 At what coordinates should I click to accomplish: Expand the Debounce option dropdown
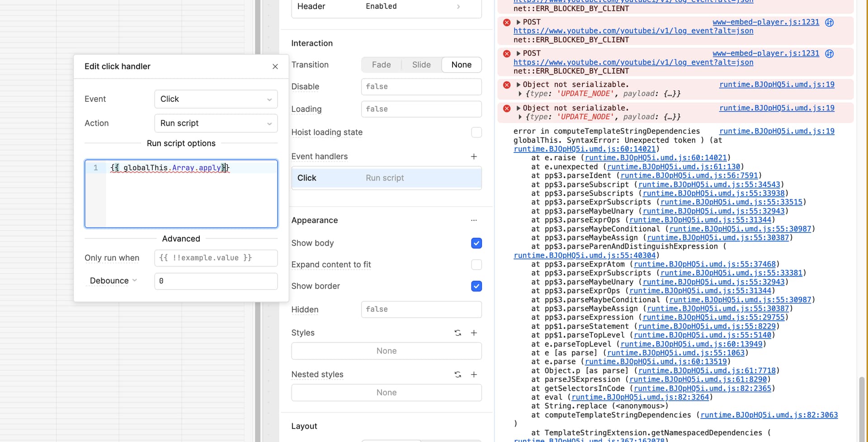(x=113, y=281)
